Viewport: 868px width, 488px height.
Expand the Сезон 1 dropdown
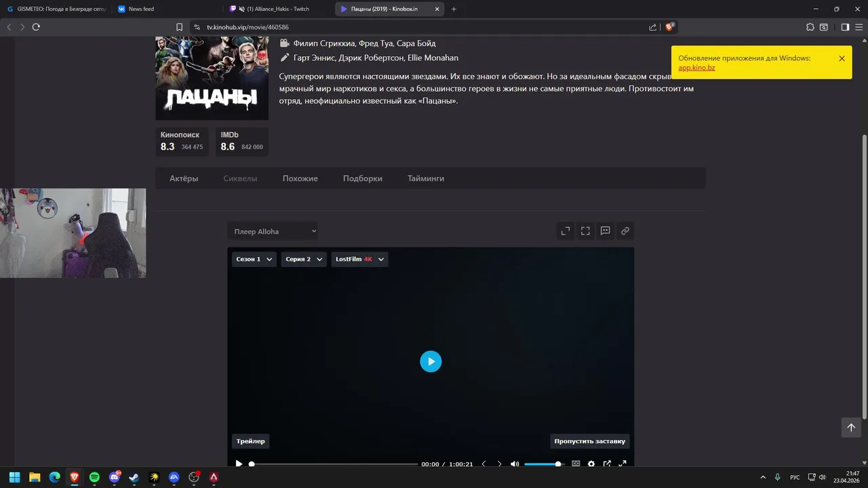(x=254, y=259)
